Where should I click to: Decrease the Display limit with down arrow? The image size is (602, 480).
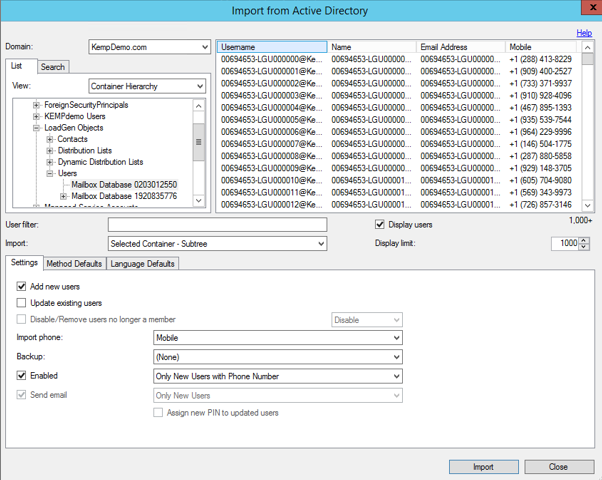coord(584,247)
